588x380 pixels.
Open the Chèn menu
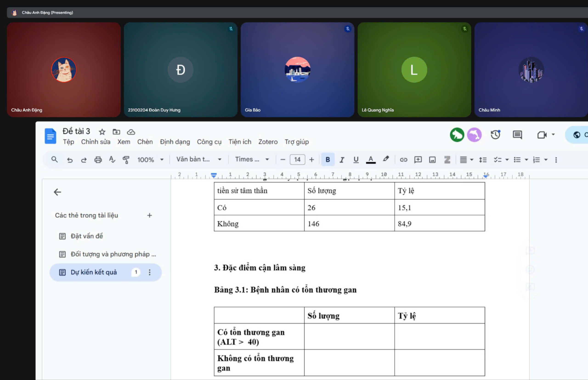pyautogui.click(x=145, y=142)
